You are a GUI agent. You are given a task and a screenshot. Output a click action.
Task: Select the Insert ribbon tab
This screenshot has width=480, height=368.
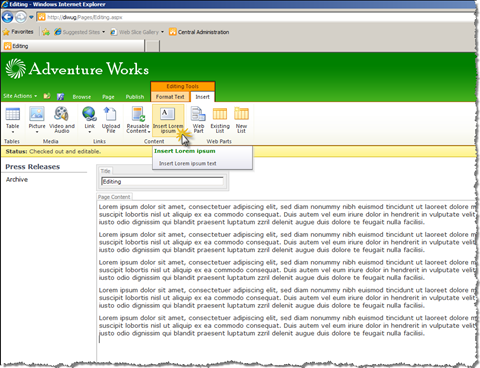[x=202, y=97]
